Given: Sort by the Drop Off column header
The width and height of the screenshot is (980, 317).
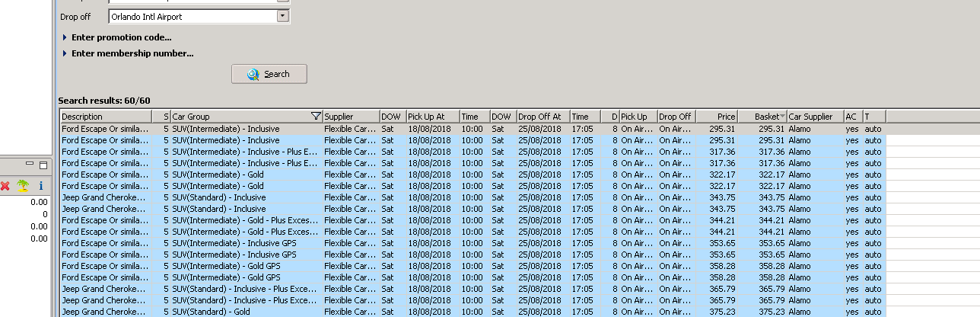Looking at the screenshot, I should point(676,117).
